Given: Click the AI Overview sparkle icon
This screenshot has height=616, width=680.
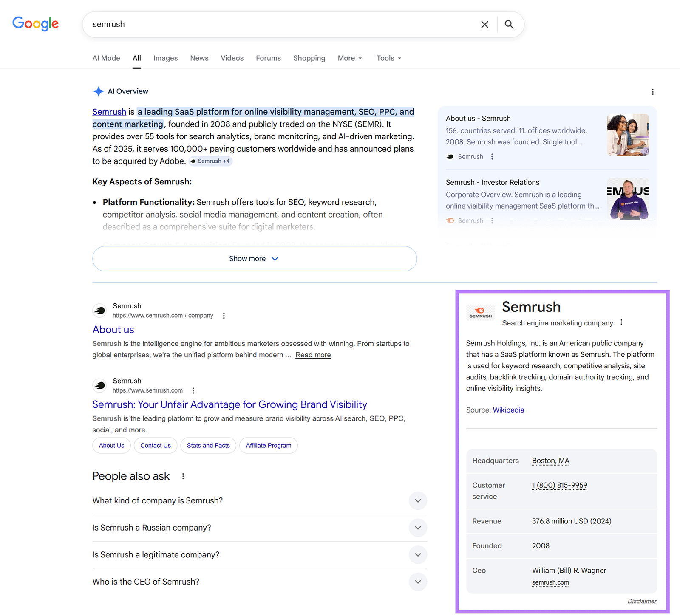Looking at the screenshot, I should 98,91.
